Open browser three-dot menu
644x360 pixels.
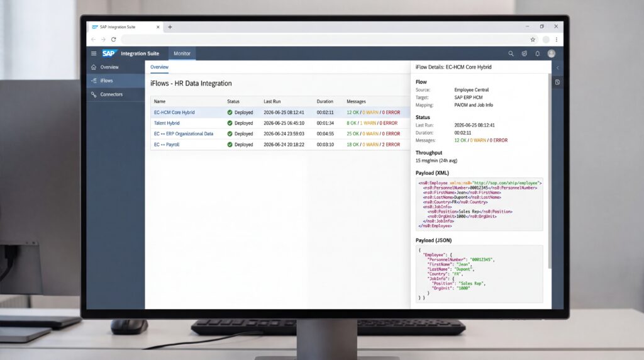click(x=557, y=40)
